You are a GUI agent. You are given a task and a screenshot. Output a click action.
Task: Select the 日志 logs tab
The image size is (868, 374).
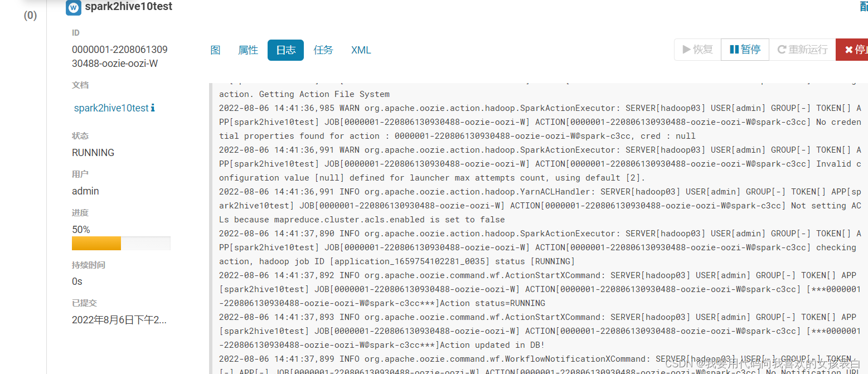coord(285,50)
